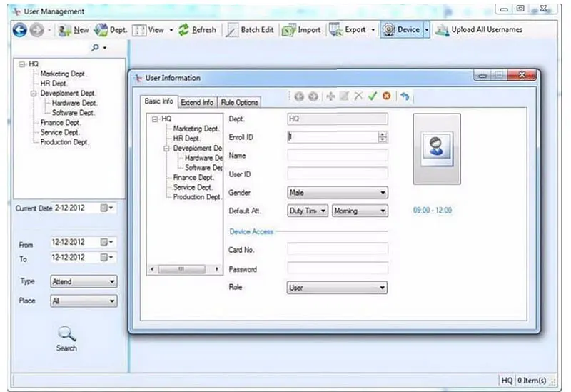Save with the green checkmark icon

372,96
